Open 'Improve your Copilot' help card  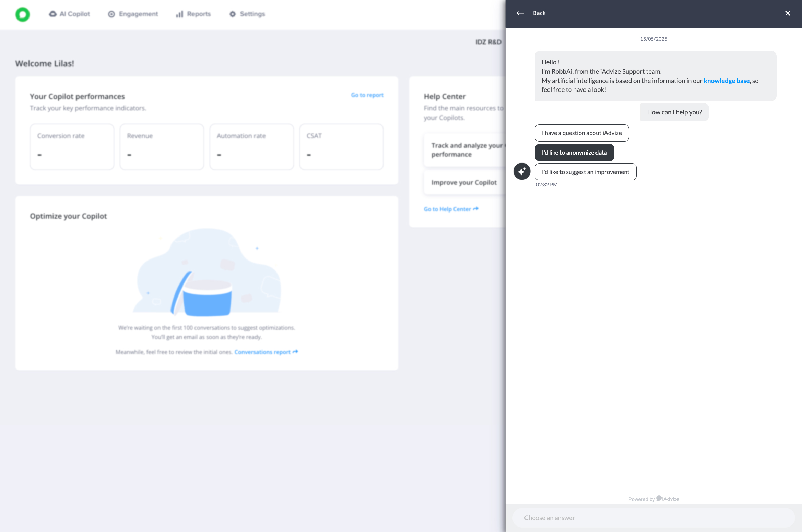click(464, 183)
